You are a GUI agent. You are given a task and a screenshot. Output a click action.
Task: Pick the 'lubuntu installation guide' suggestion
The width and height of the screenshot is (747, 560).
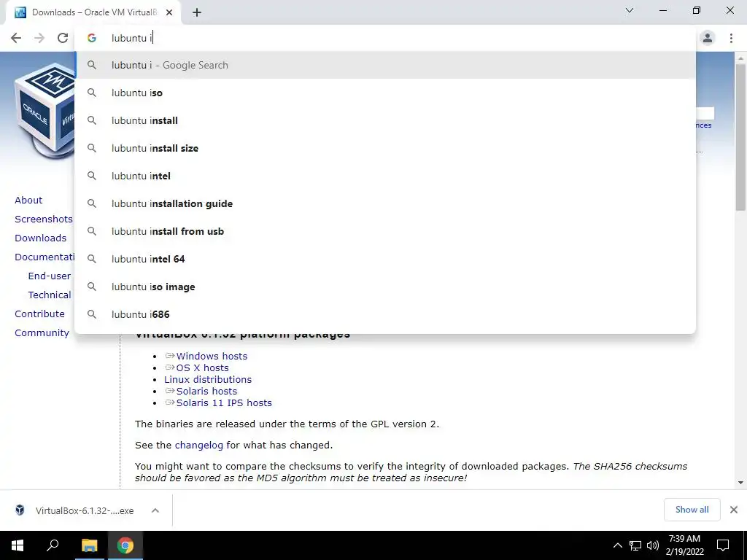point(385,203)
